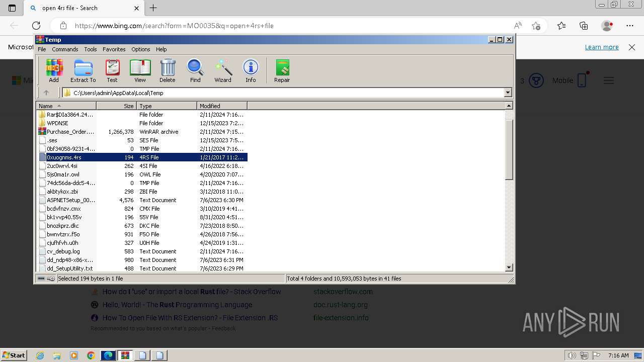Click the Add archive toolbar icon
The width and height of the screenshot is (644, 362).
(x=54, y=70)
